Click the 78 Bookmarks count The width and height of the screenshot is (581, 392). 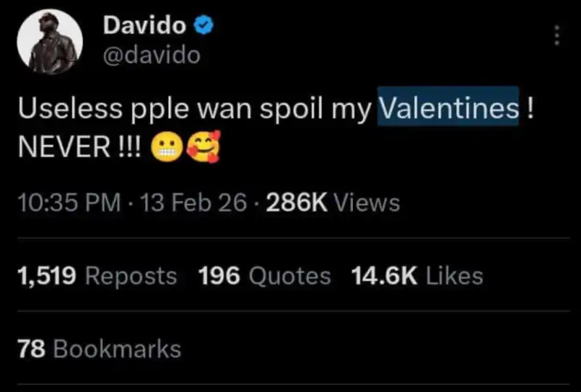click(x=99, y=349)
